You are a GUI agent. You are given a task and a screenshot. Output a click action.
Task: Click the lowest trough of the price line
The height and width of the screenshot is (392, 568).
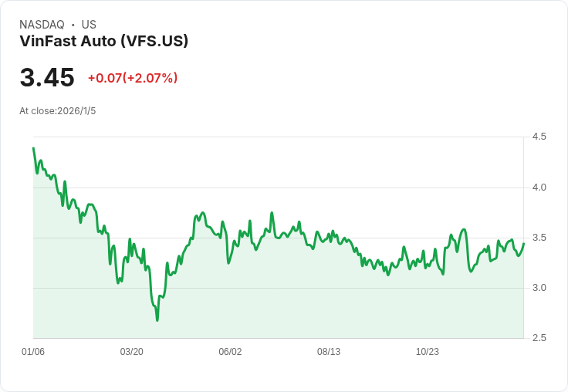[157, 319]
